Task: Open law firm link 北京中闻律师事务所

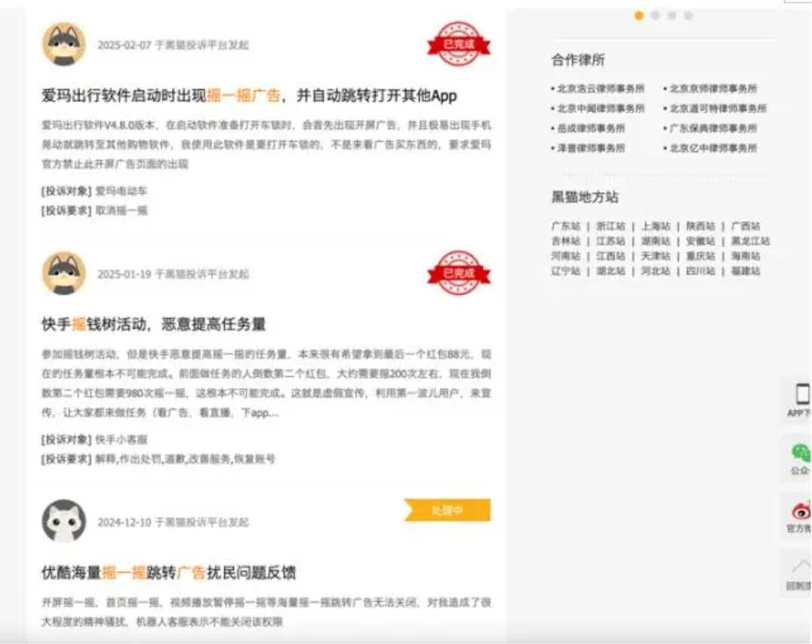Action: (x=601, y=108)
